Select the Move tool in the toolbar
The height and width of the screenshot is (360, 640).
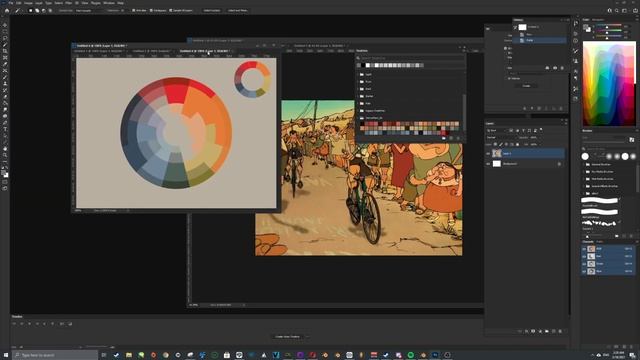(5, 25)
